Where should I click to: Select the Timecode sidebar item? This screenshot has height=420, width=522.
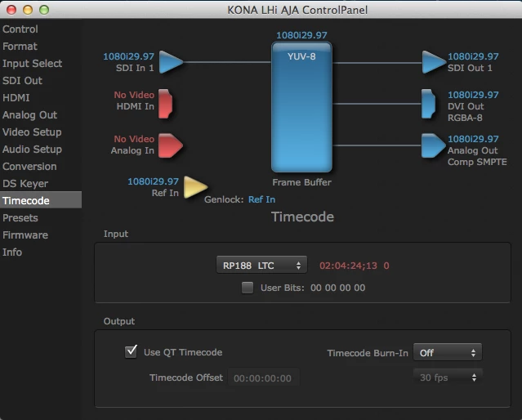[x=41, y=200]
